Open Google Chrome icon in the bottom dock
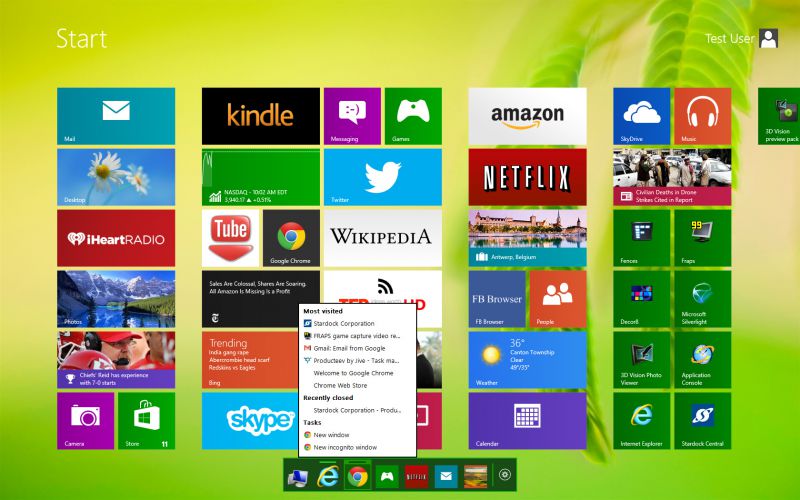Screen dimensions: 800x500 click(x=355, y=477)
